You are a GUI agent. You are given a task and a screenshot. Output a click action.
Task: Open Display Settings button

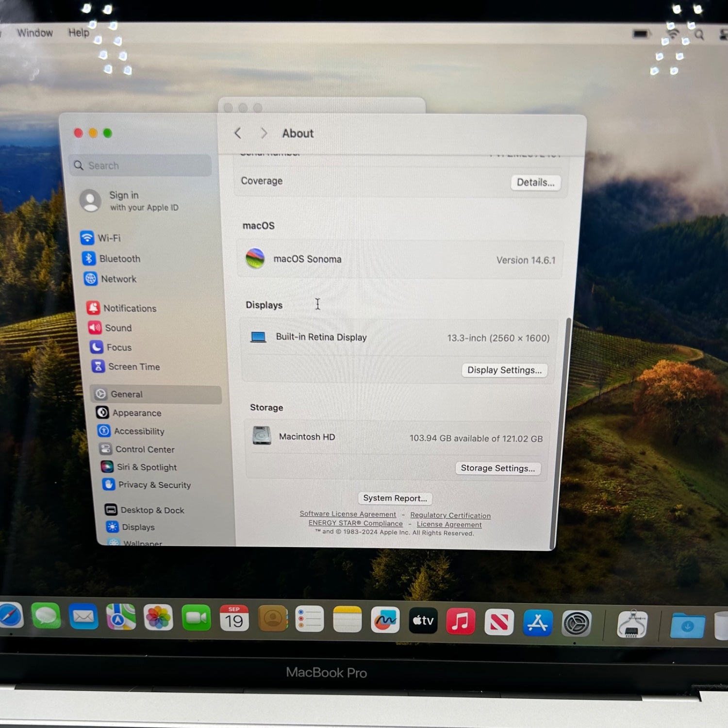pyautogui.click(x=504, y=370)
